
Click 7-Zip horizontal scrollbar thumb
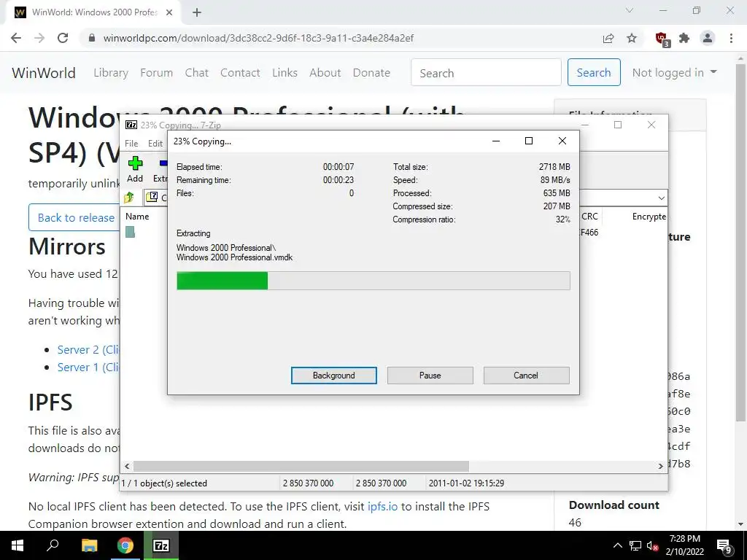point(301,466)
